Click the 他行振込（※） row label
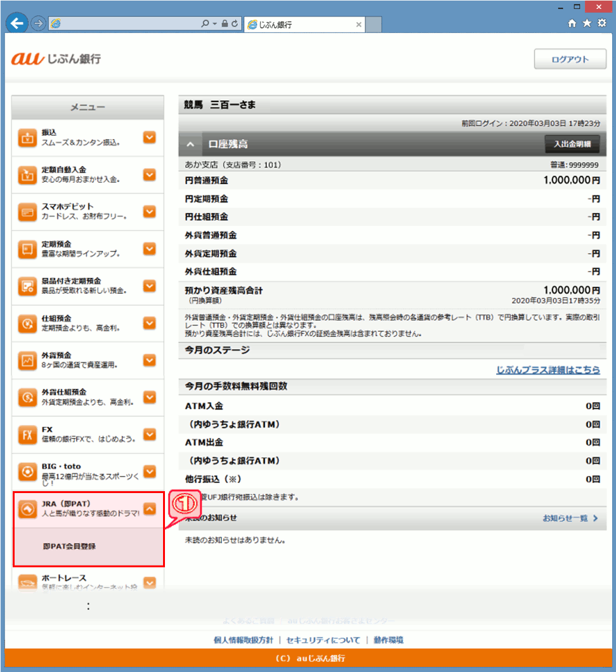 (x=213, y=479)
